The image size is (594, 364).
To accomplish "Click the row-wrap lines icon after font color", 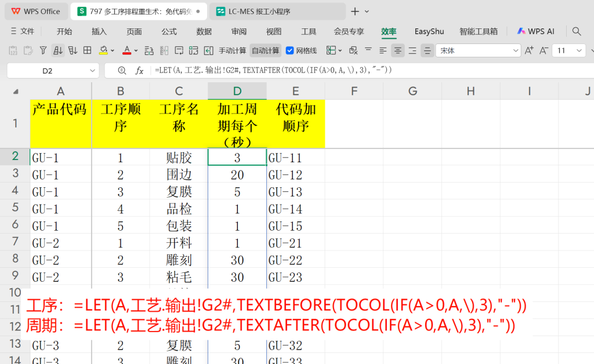I will pyautogui.click(x=149, y=50).
